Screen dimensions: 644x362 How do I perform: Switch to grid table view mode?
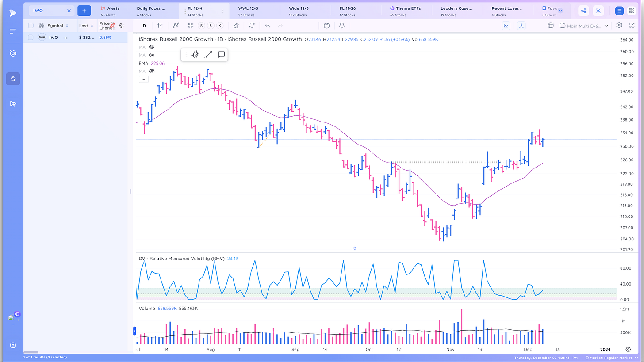click(x=632, y=11)
